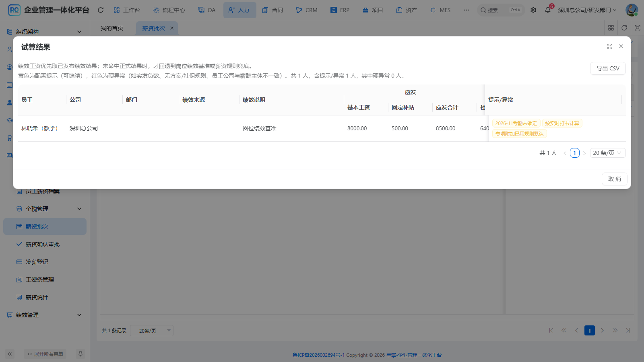Image resolution: width=644 pixels, height=362 pixels.
Task: Click the tab grid layout icon
Action: coord(611,28)
